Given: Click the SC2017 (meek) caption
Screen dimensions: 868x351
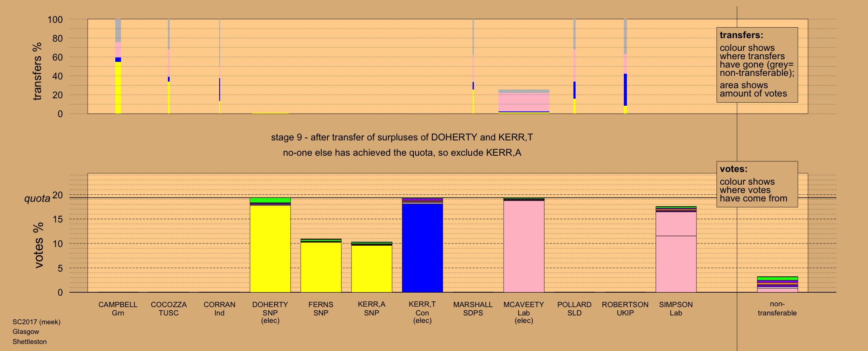Looking at the screenshot, I should 36,322.
